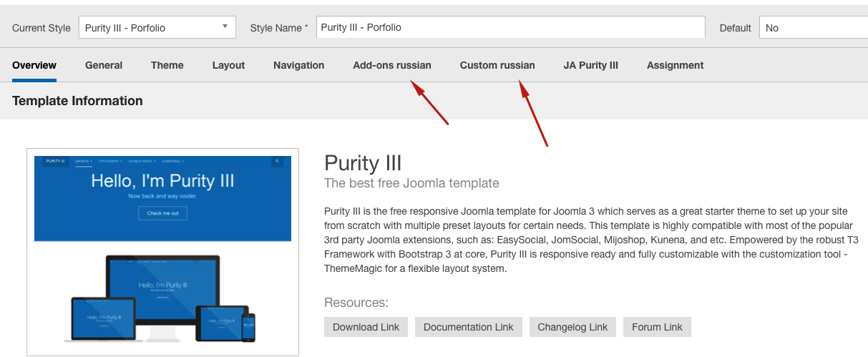
Task: Open the Navigation tab
Action: [x=298, y=65]
